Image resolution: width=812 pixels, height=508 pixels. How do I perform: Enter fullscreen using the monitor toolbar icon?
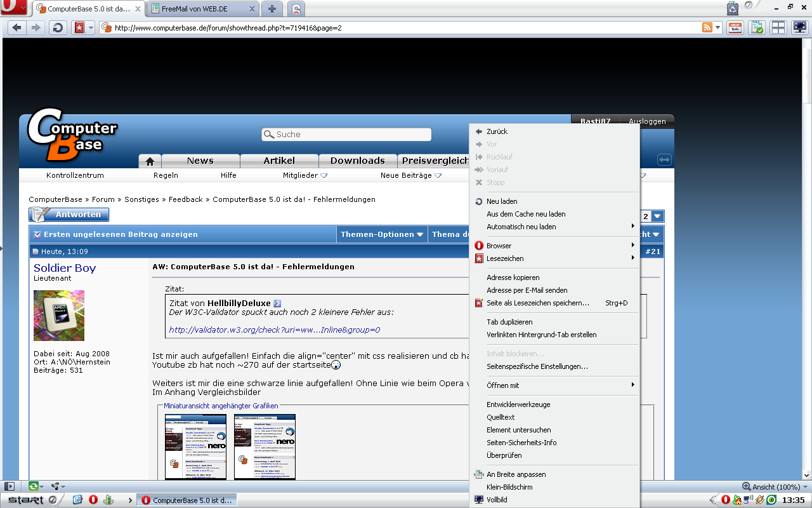click(799, 28)
